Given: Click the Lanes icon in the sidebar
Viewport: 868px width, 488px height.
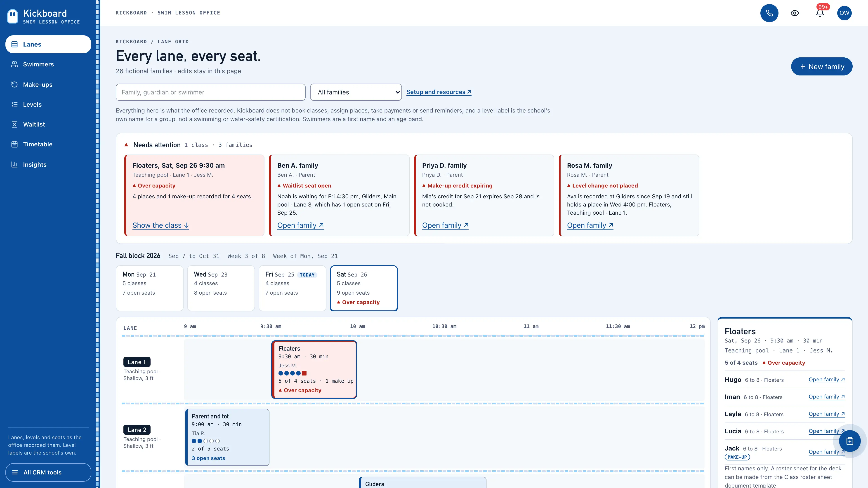Looking at the screenshot, I should pos(14,45).
